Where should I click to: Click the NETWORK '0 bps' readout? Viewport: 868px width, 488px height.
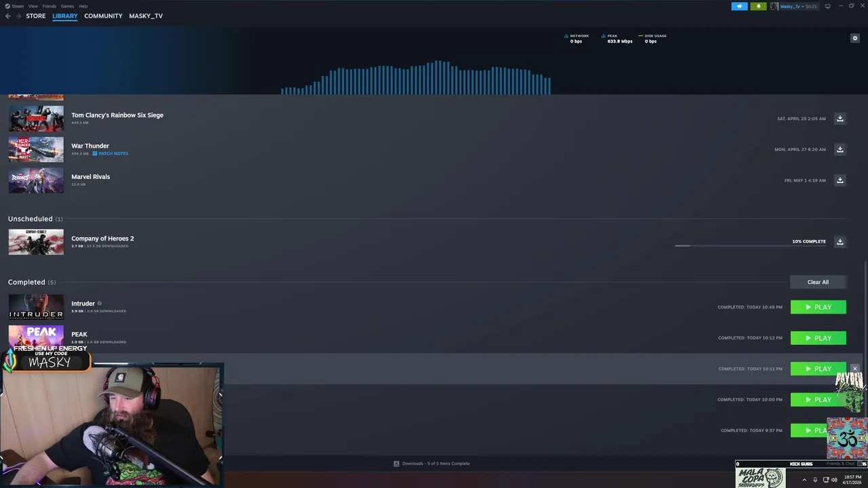576,41
